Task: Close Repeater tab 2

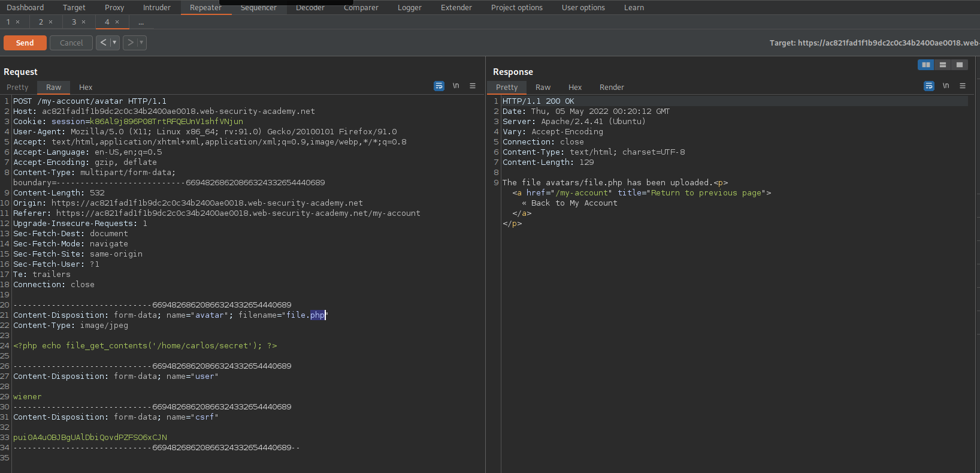Action: pos(51,22)
